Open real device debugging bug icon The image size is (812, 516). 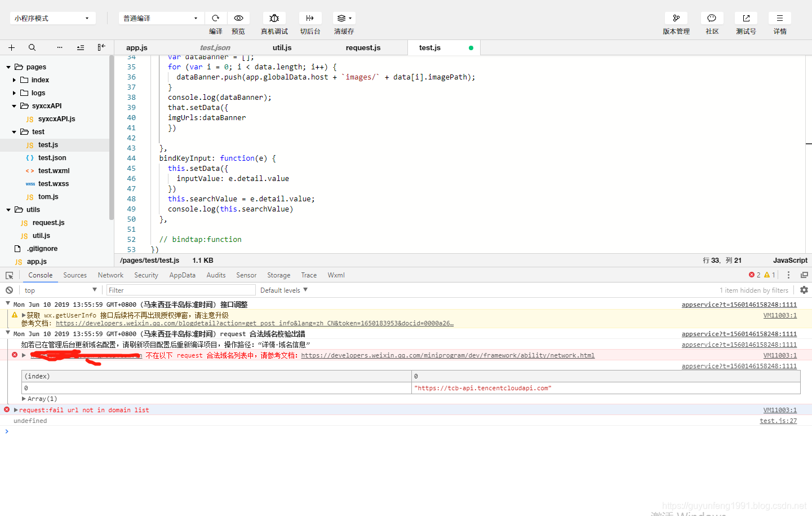274,18
